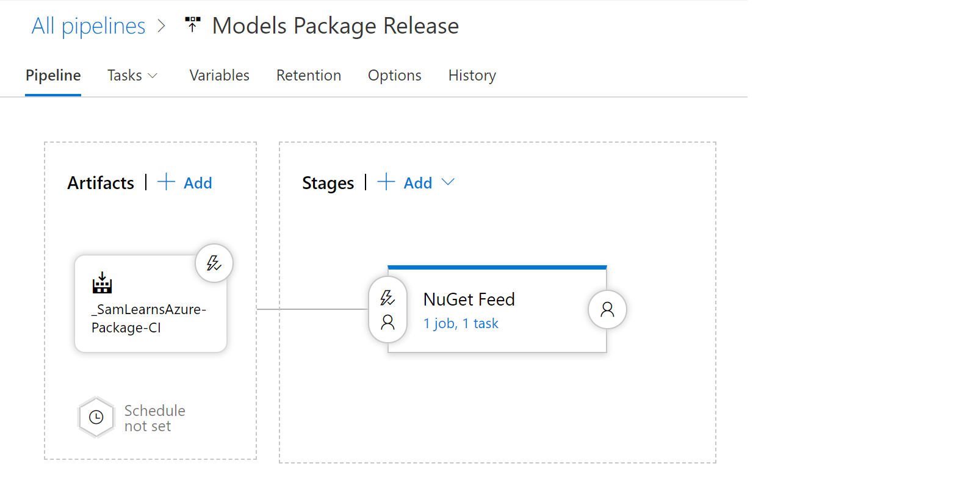Switch to the Variables tab
This screenshot has height=494, width=980.
(219, 76)
